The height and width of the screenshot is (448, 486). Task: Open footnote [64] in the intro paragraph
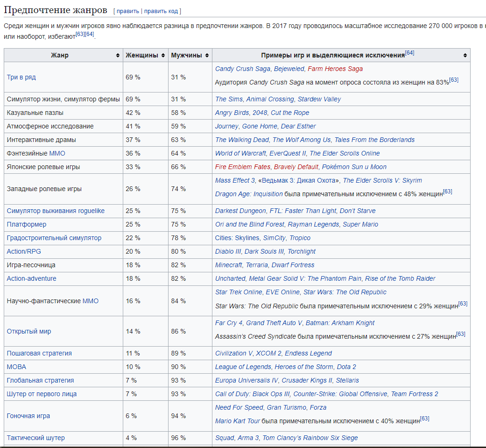tap(89, 34)
